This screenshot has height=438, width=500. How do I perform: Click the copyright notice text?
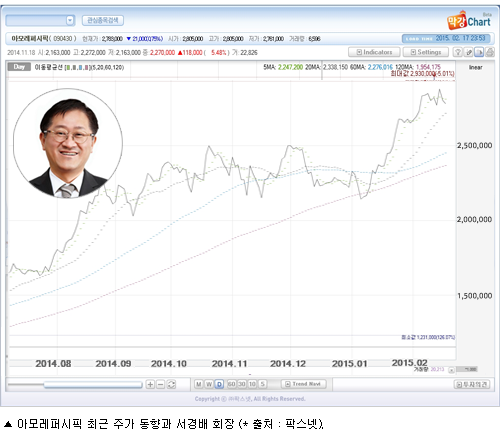coord(250,399)
